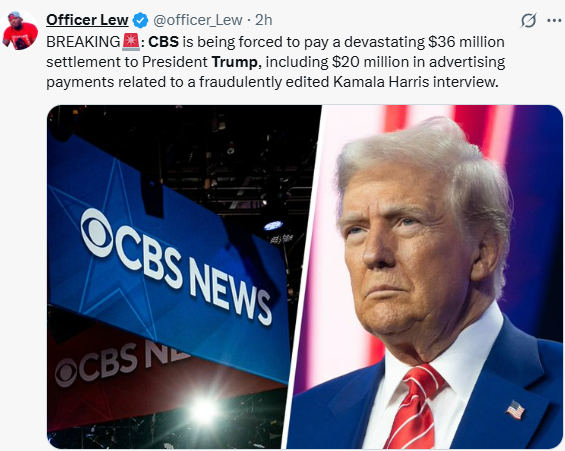Open the @officer_Lew handle link
The width and height of the screenshot is (565, 451).
click(198, 20)
